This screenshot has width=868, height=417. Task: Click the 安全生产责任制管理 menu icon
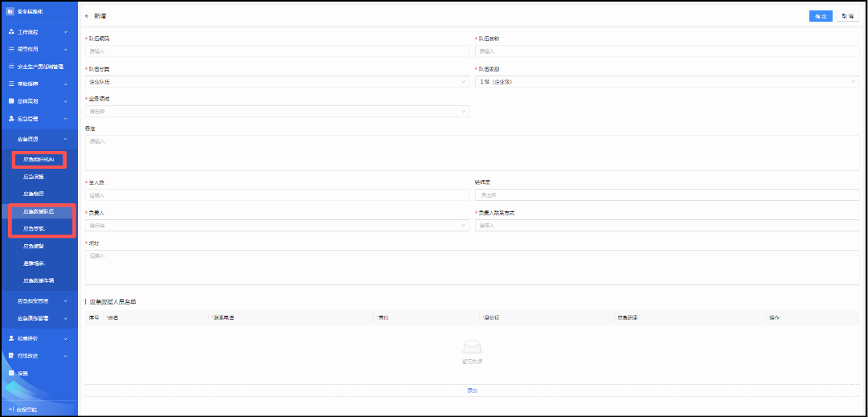11,67
